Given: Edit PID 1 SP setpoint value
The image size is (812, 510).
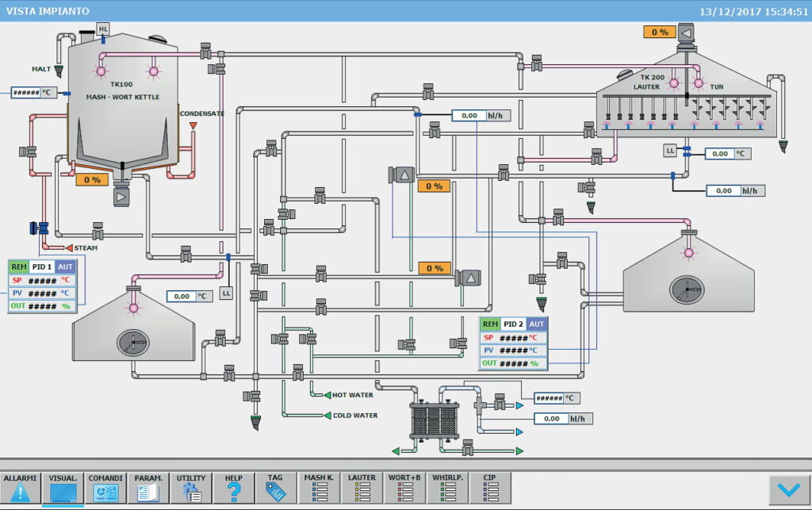Looking at the screenshot, I should tap(43, 280).
